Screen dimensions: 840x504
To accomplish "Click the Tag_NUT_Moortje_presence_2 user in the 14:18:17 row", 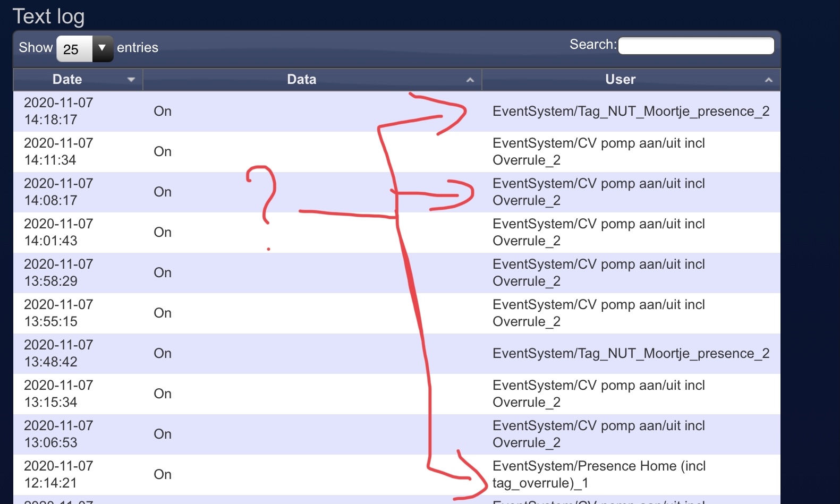I will point(631,111).
